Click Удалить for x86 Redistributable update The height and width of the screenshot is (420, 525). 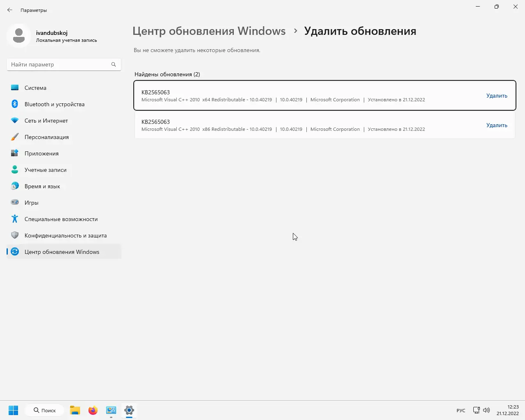click(497, 125)
